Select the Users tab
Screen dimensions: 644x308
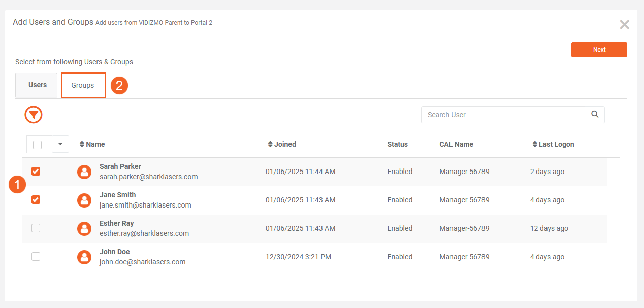pyautogui.click(x=37, y=85)
